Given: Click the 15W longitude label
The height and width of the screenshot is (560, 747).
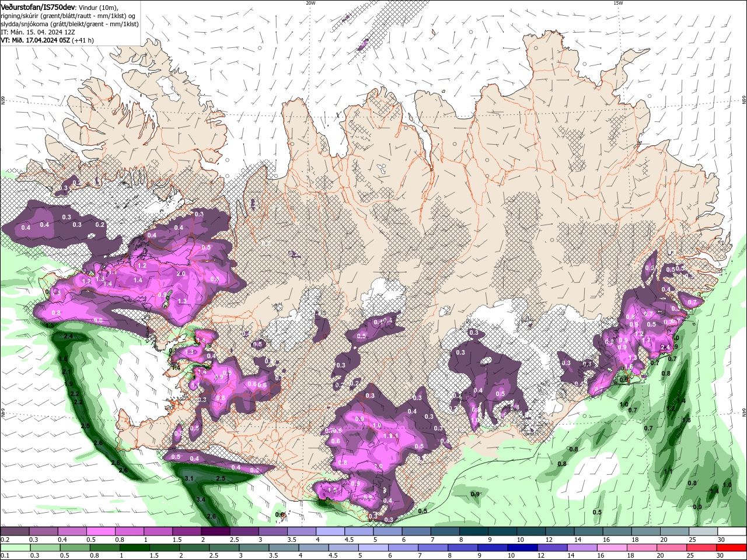Looking at the screenshot, I should (618, 3).
